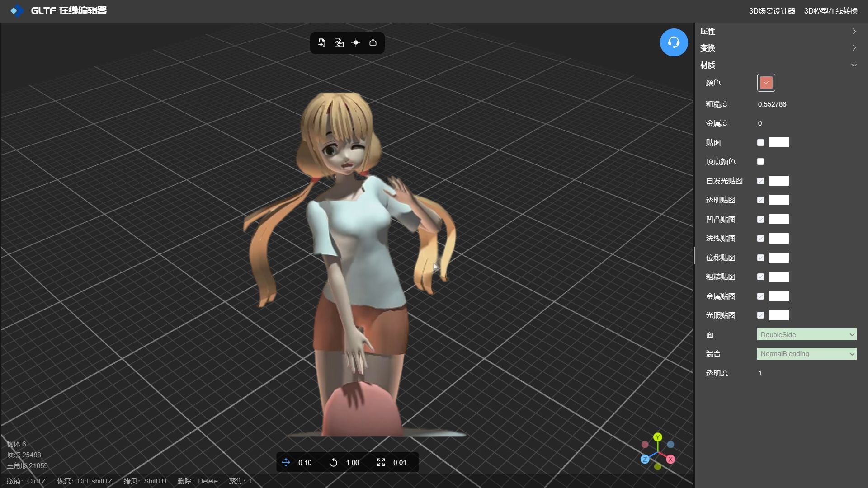Viewport: 868px width, 488px height.
Task: Click the move translate snap icon
Action: [x=286, y=462]
